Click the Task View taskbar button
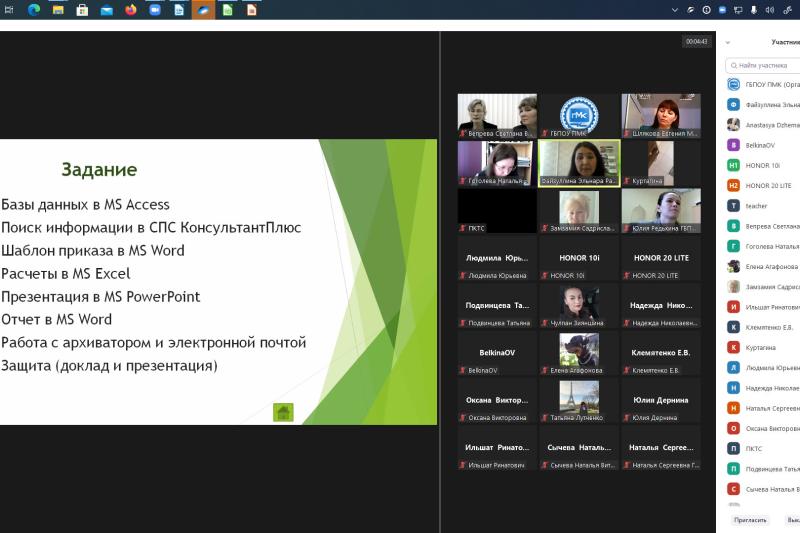 click(9, 10)
